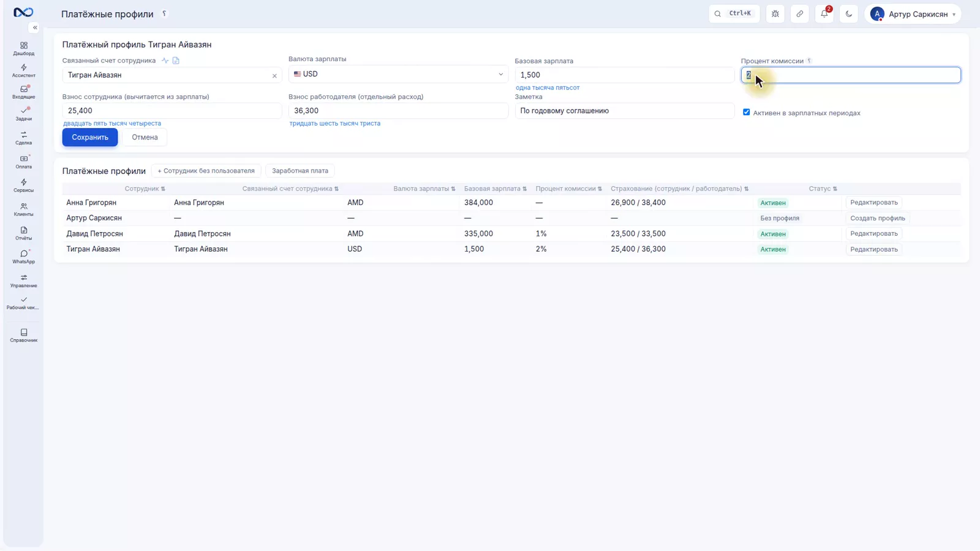
Task: Open the Заработная плата tab button
Action: coord(300,171)
